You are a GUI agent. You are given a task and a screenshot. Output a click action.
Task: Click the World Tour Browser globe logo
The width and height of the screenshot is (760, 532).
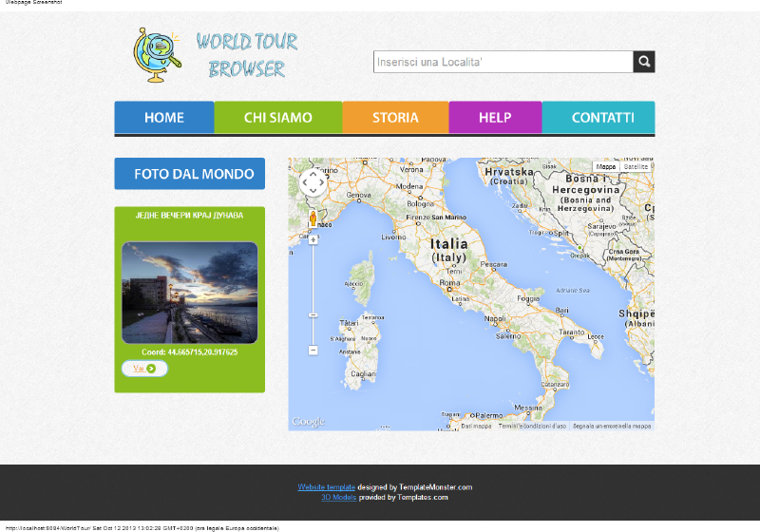(157, 55)
